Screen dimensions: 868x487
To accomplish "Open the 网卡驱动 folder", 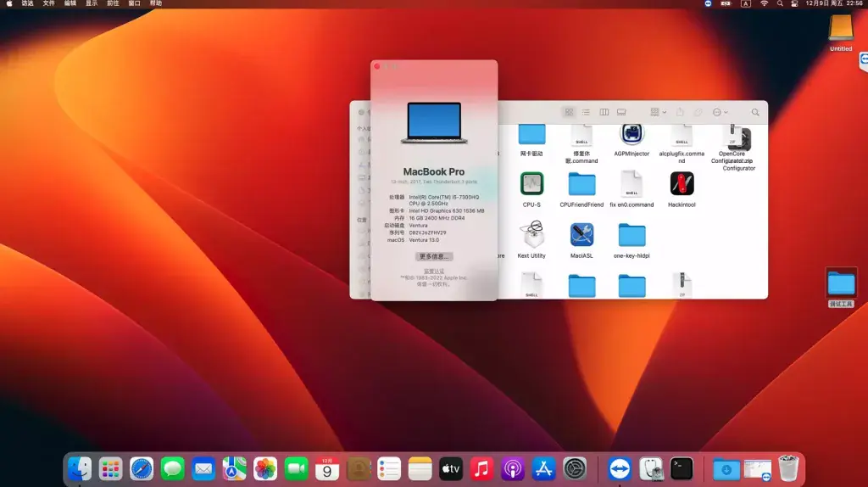I will 531,134.
